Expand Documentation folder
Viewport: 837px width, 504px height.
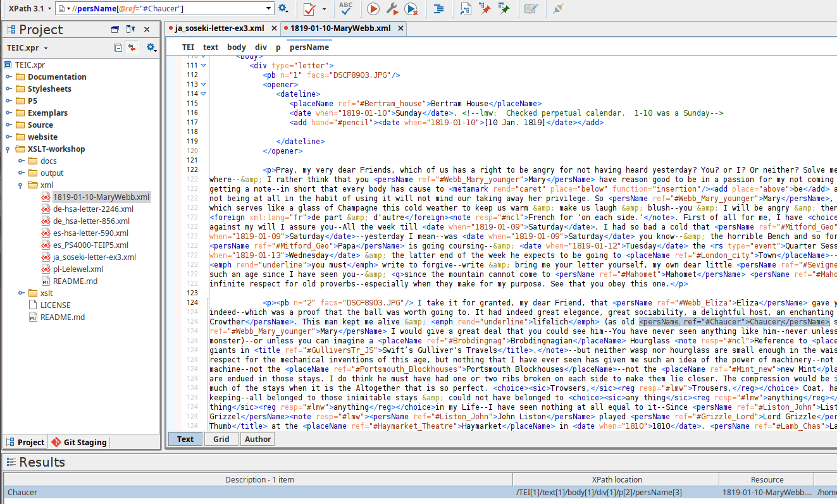pos(9,77)
